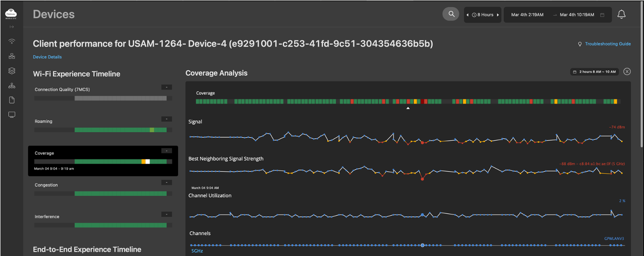This screenshot has width=644, height=256.
Task: Click the large red point on Signal graph
Action: click(x=422, y=143)
